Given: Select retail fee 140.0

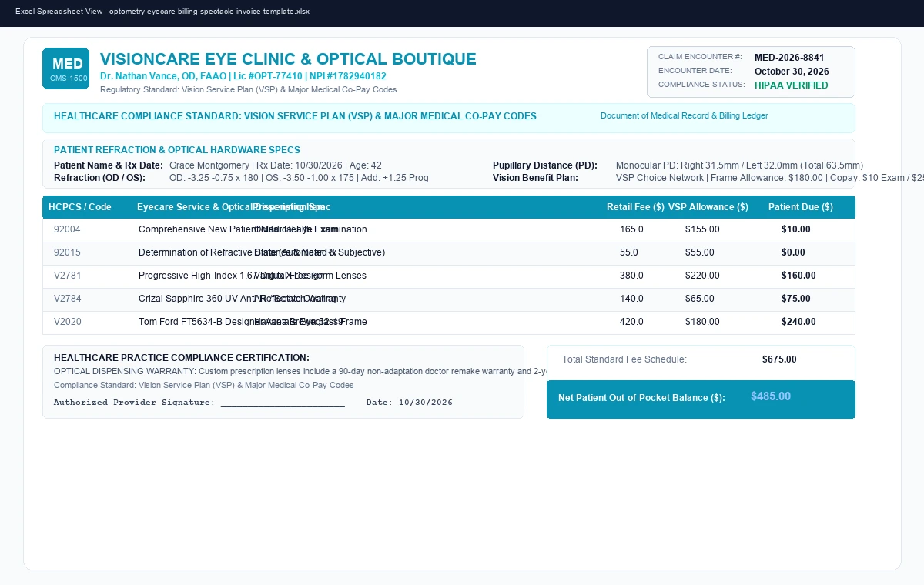Looking at the screenshot, I should pyautogui.click(x=631, y=299).
